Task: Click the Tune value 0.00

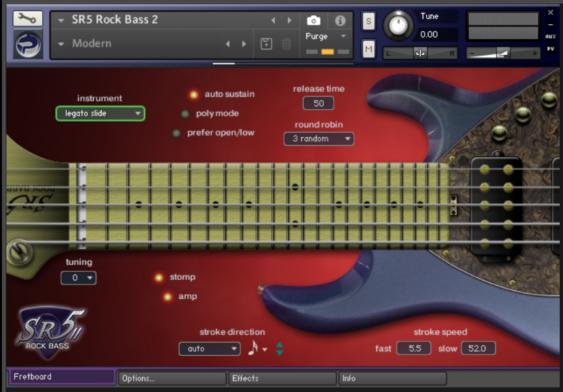Action: tap(429, 35)
